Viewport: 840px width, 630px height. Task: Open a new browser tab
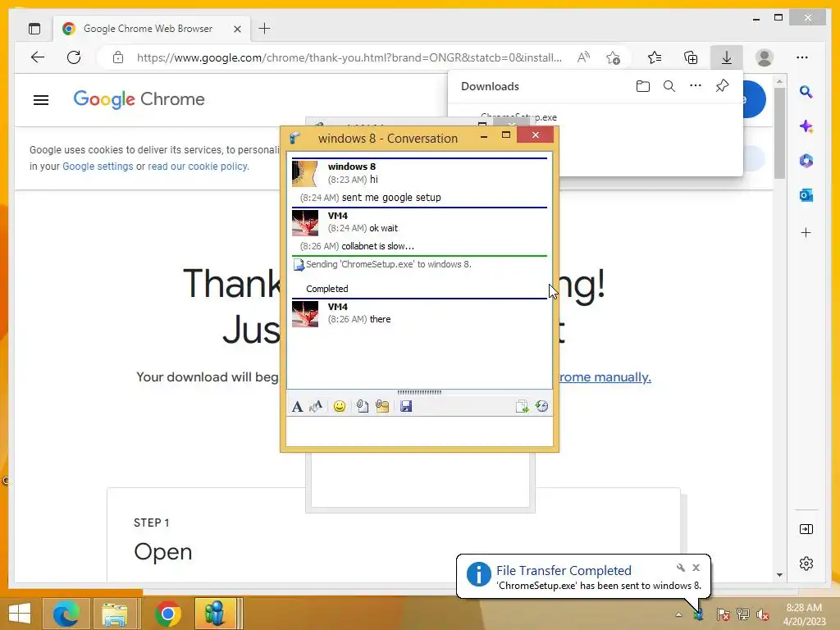[x=265, y=29]
